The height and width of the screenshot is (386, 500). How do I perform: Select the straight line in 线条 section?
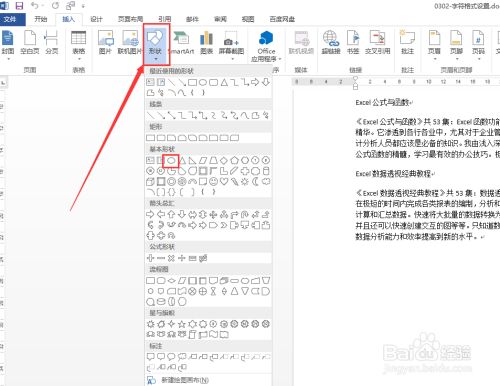click(150, 115)
